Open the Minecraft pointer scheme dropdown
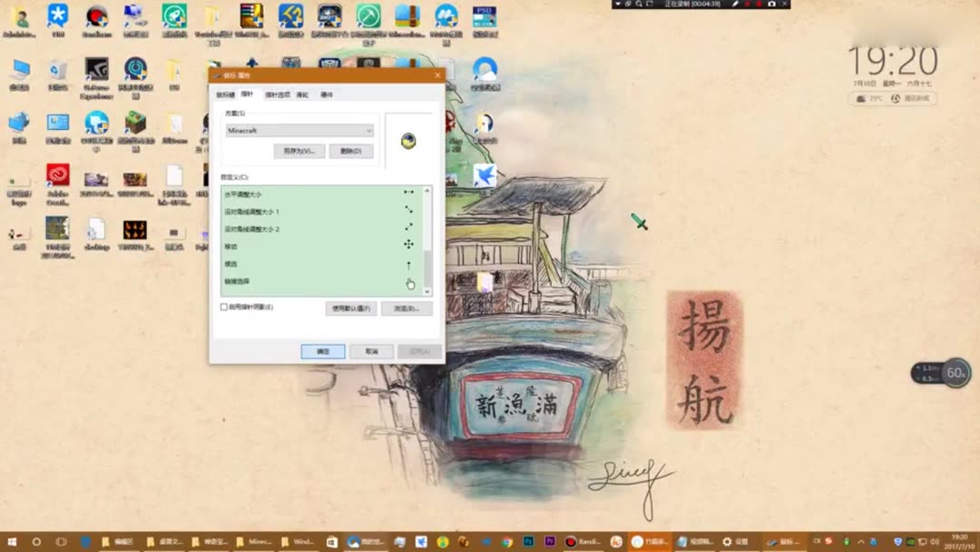980x552 pixels. click(299, 130)
